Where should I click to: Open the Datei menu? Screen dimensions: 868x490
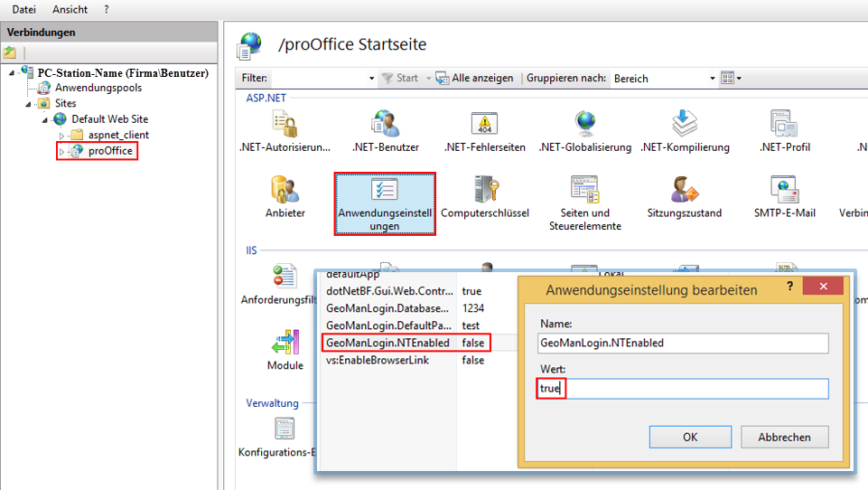23,9
